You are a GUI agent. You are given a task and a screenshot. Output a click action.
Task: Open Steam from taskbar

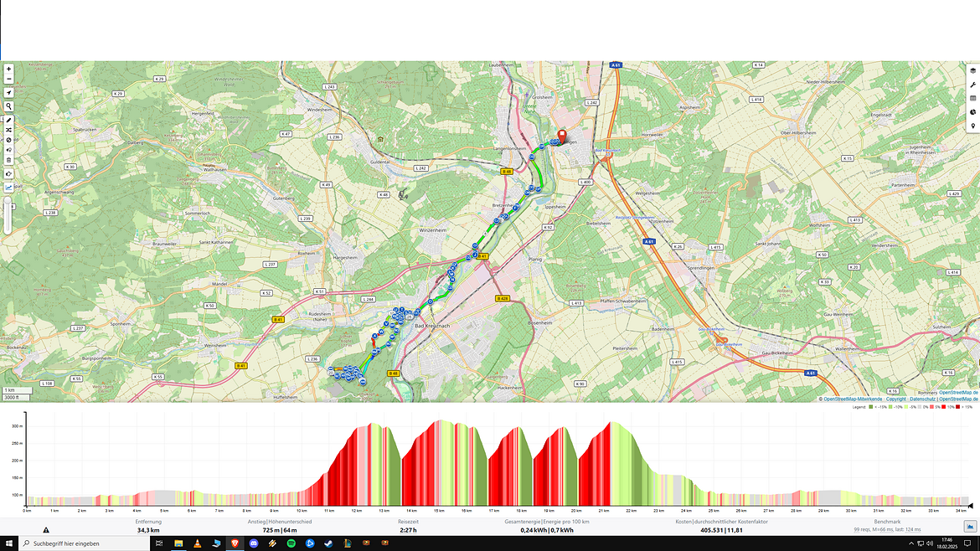(328, 543)
